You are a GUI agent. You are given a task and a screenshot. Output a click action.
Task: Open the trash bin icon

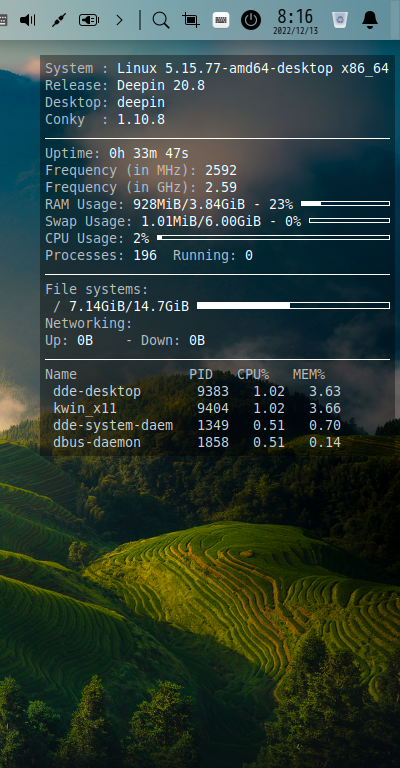pyautogui.click(x=340, y=20)
